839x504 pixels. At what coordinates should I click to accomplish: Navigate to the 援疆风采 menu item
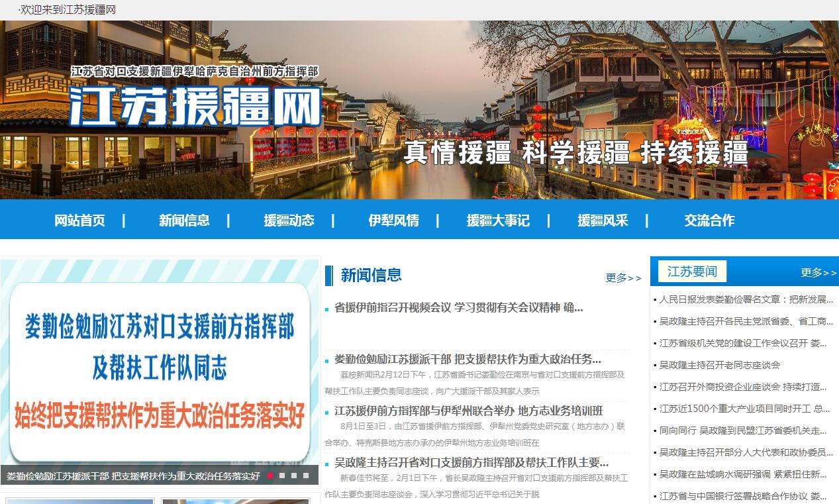pyautogui.click(x=603, y=221)
